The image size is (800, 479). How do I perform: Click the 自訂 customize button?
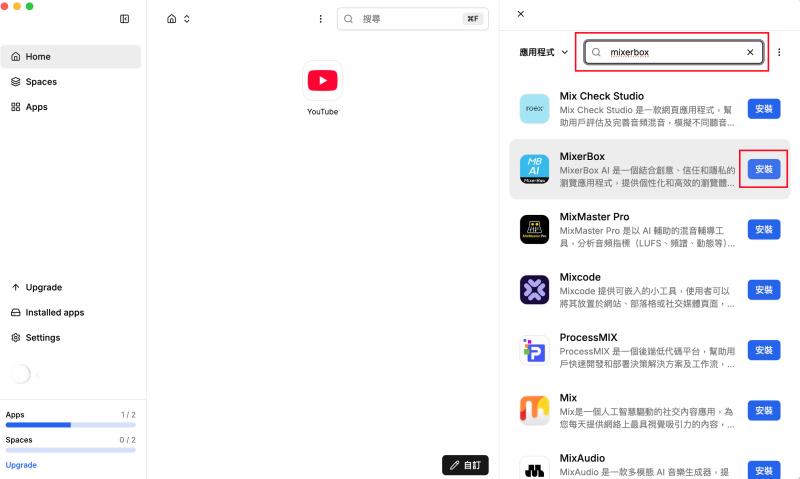click(x=465, y=465)
